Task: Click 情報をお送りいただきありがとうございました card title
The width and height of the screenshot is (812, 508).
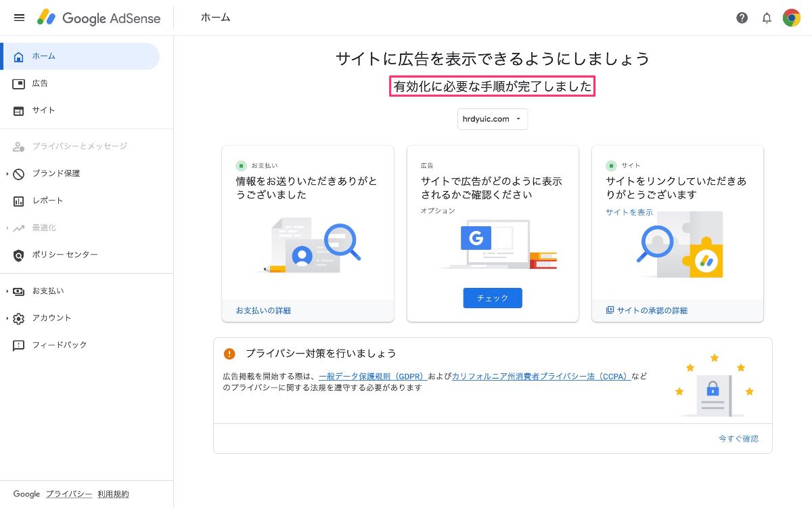Action: pos(307,188)
